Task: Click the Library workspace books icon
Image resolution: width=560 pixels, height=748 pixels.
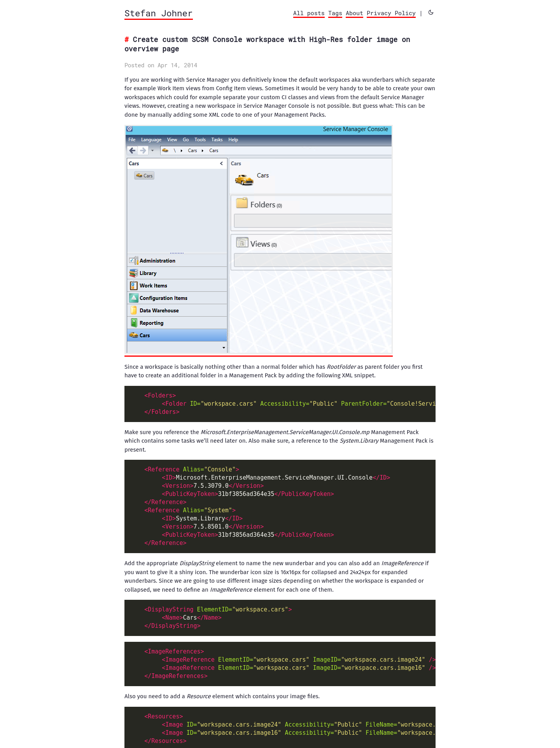Action: coord(134,273)
